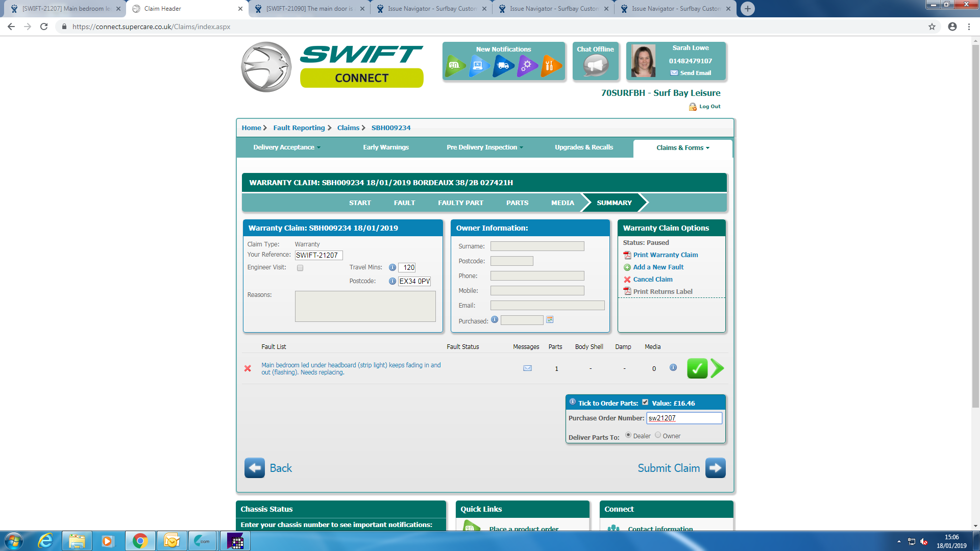Viewport: 980px width, 551px height.
Task: Click the blue Back arrow icon
Action: [255, 468]
